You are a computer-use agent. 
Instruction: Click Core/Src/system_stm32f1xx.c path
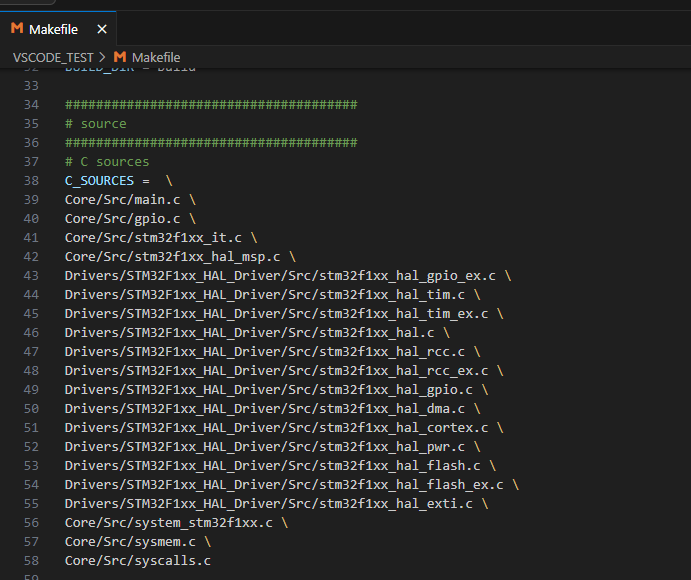(169, 523)
